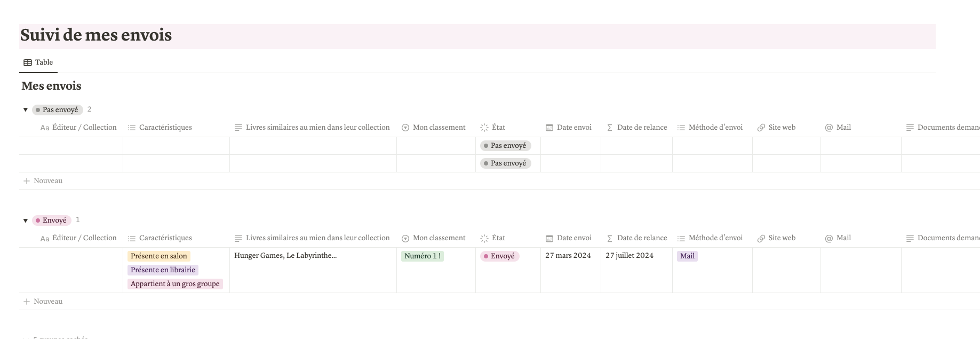Click the Site web link icon in the first group header

point(761,128)
